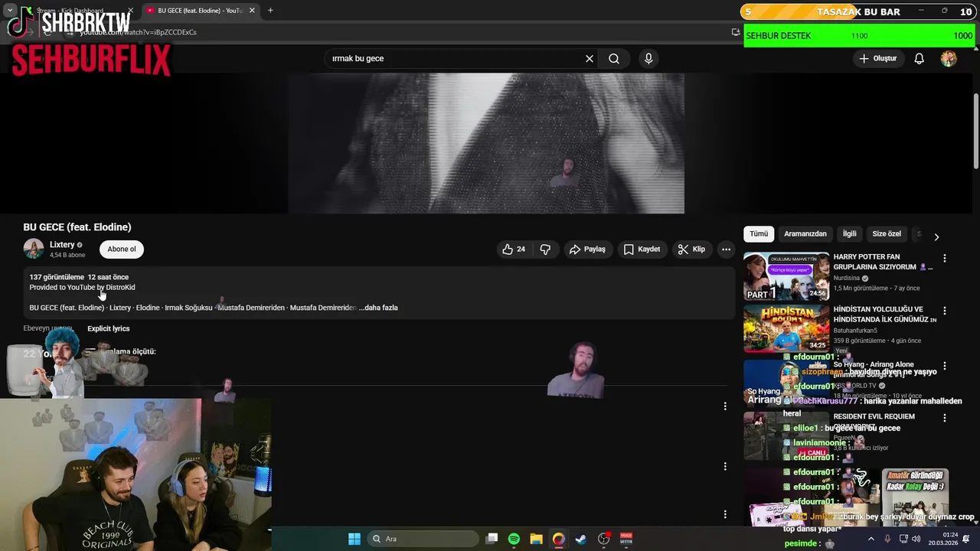Open Lixtery channel avatar
980x551 pixels.
tap(34, 249)
